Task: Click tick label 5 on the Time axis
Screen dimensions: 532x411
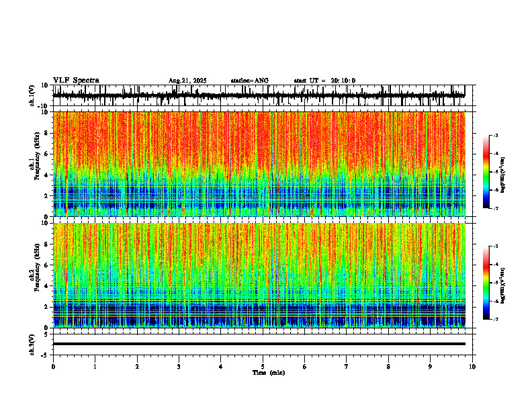Action: tap(263, 367)
